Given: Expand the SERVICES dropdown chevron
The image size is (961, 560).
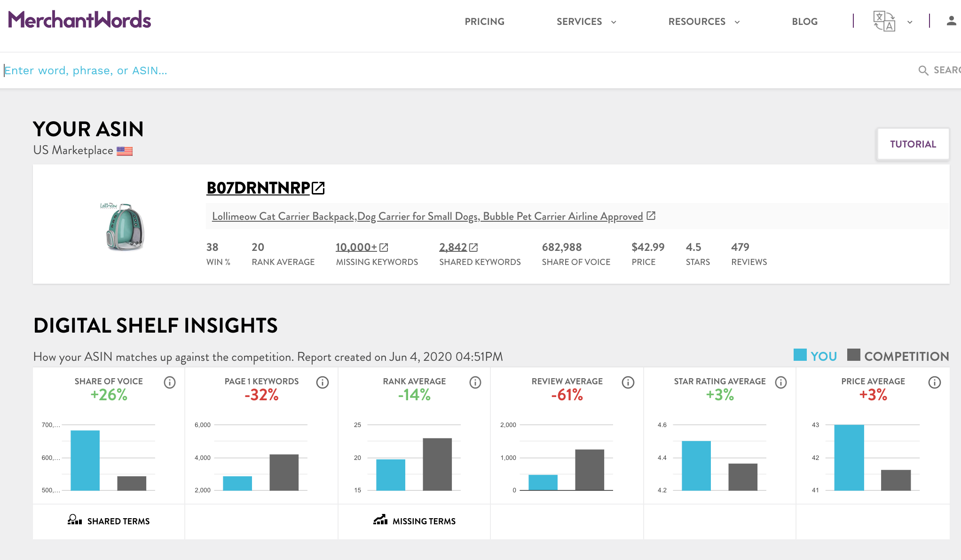Looking at the screenshot, I should (614, 22).
